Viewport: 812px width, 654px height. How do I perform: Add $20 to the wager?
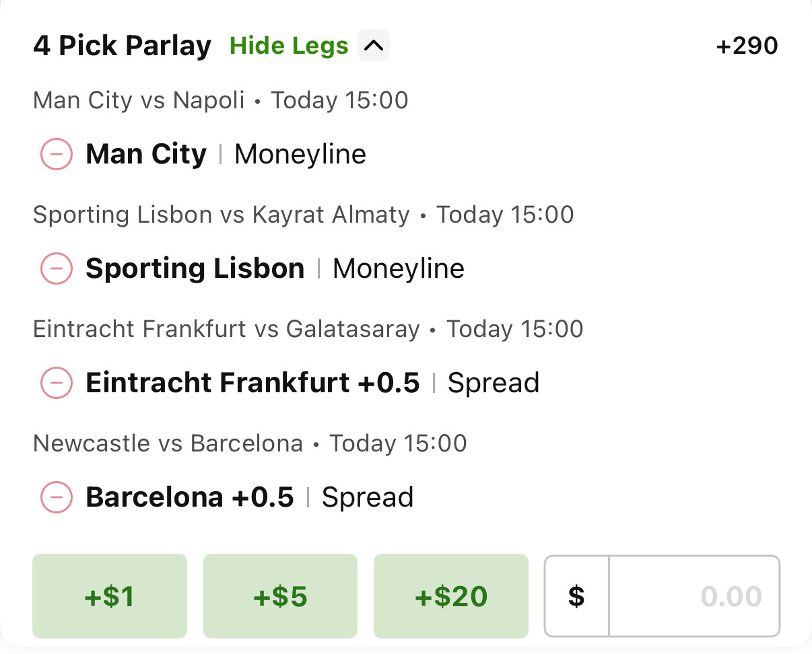pyautogui.click(x=451, y=596)
